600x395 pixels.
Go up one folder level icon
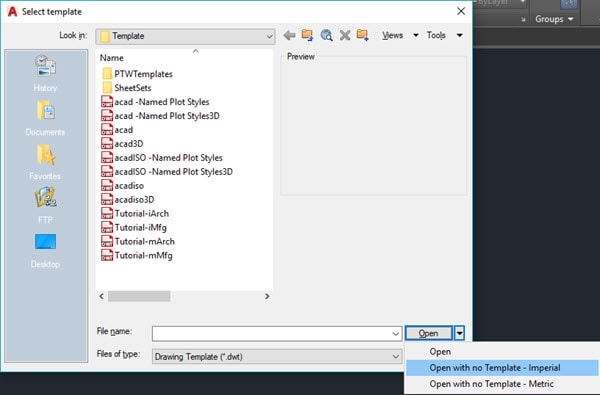(307, 35)
